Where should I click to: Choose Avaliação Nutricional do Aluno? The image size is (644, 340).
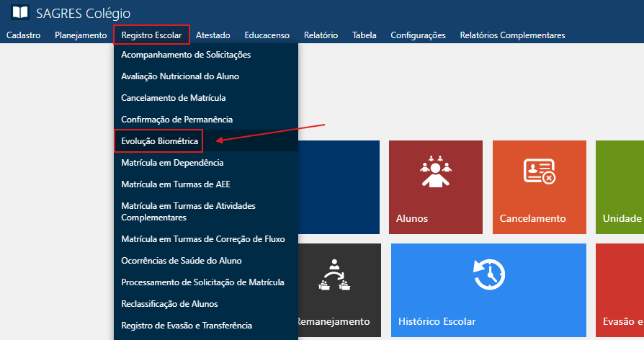click(180, 76)
